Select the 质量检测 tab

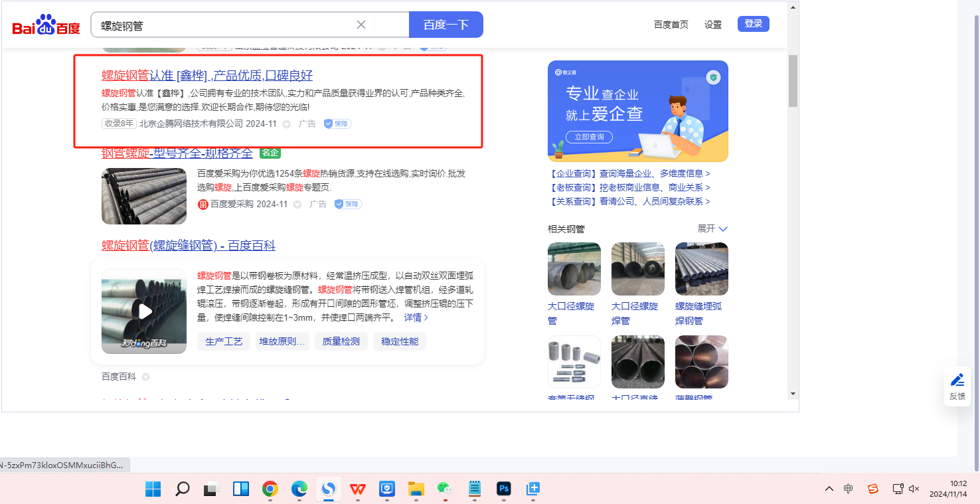click(x=341, y=341)
